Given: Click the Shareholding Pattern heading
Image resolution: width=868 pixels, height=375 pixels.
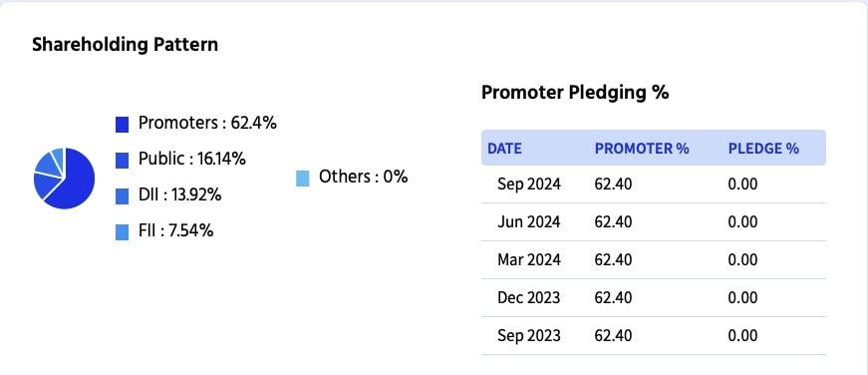Looking at the screenshot, I should point(126,44).
